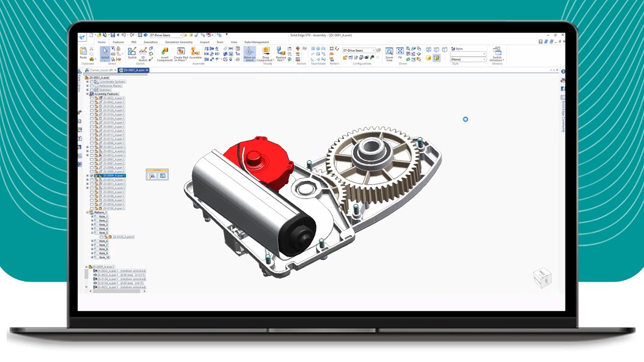The width and height of the screenshot is (644, 362).
Task: Open the View ribbon tab
Action: click(234, 42)
